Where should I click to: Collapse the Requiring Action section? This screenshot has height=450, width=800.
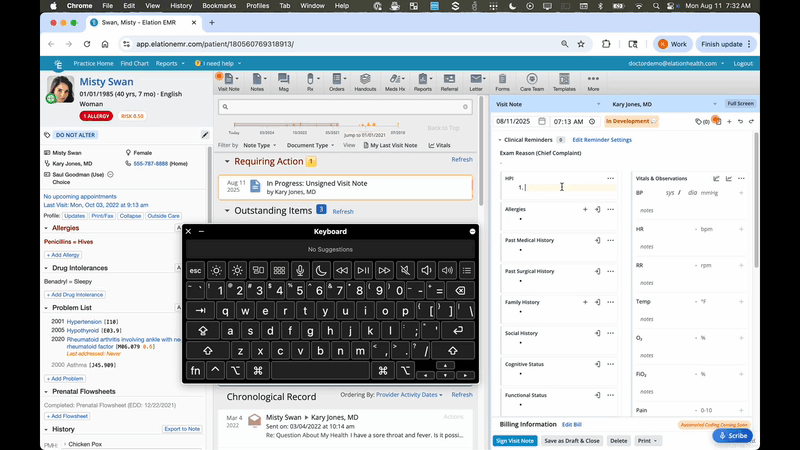click(x=227, y=161)
